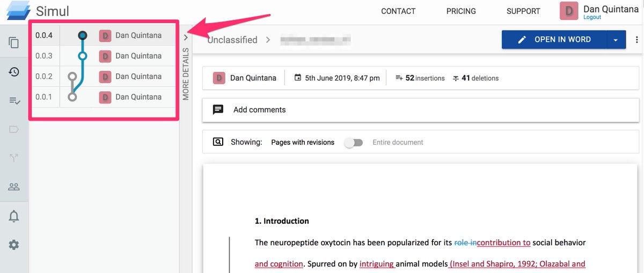This screenshot has height=273, width=644.
Task: Select the version row 0.0.2 label
Action: pos(44,76)
